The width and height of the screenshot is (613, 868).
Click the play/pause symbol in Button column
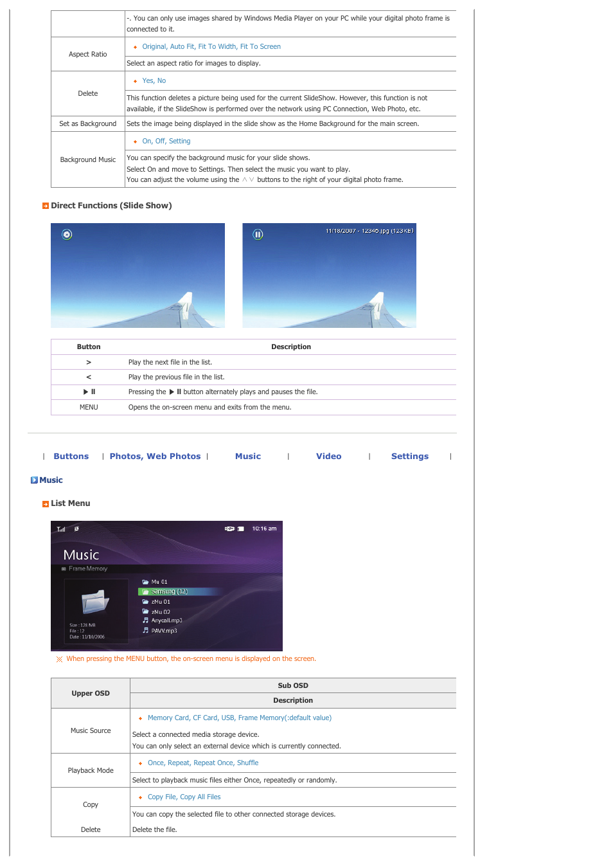click(89, 392)
